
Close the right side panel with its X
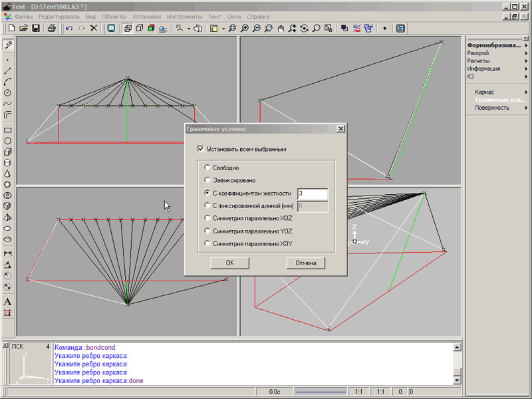tap(525, 38)
